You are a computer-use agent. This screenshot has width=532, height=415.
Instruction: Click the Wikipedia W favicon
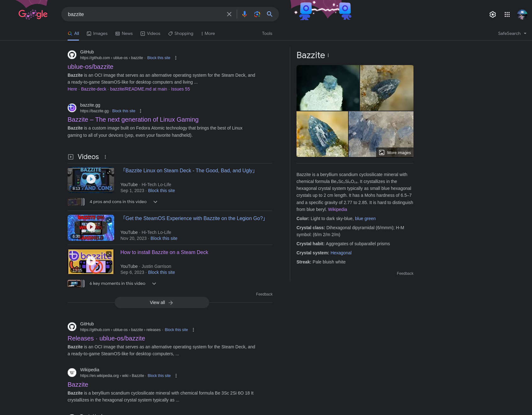(x=72, y=373)
